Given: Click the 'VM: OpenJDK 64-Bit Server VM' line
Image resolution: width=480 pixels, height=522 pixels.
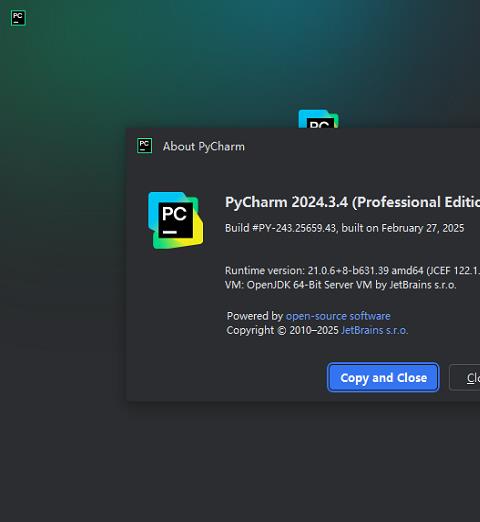Looking at the screenshot, I should (341, 285).
